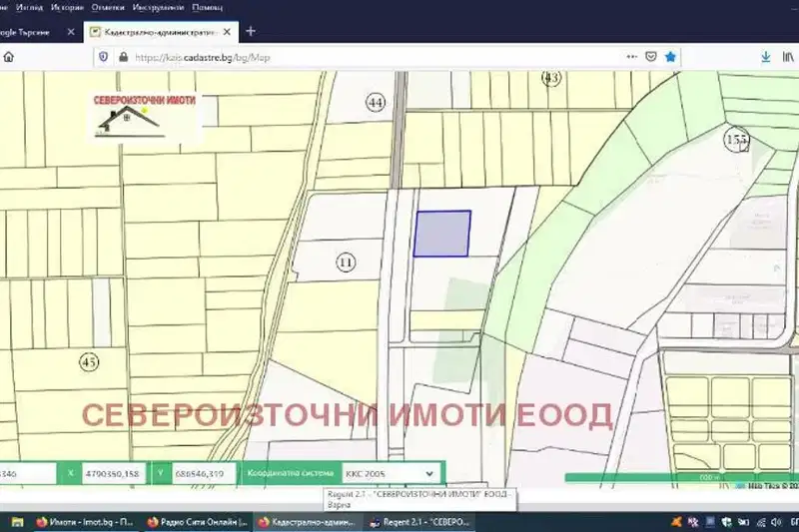Open the Firefox home page icon
The height and width of the screenshot is (532, 799).
(9, 57)
